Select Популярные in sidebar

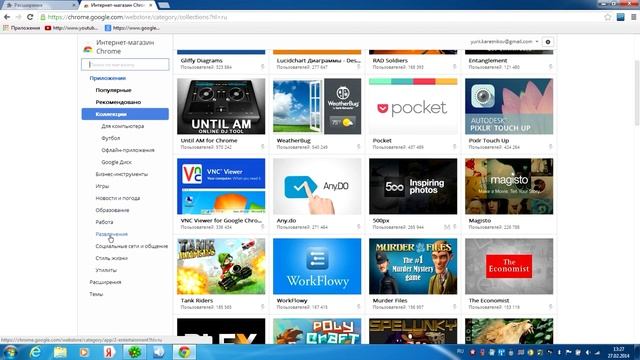coord(113,90)
